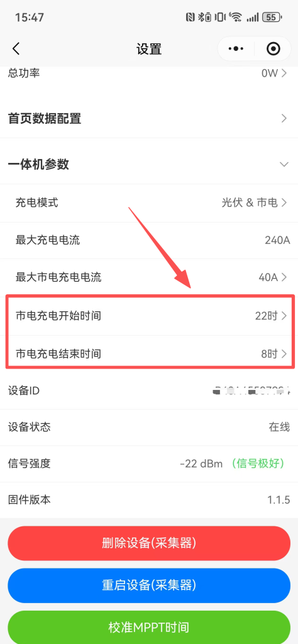Tap the 设备ID row
Image resolution: width=298 pixels, height=644 pixels.
tap(149, 390)
